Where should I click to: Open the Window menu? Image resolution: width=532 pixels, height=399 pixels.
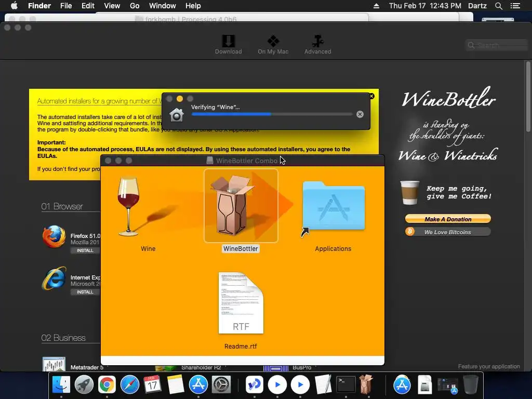coord(163,6)
